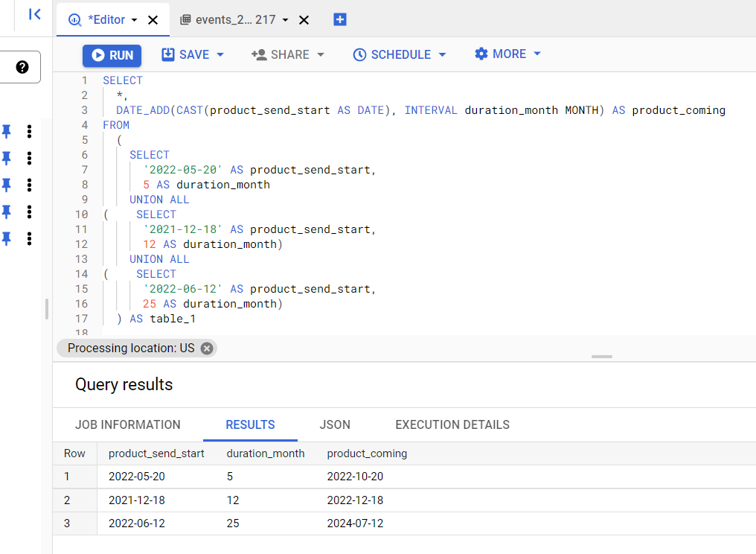Click the SCHEDULE button
The image size is (756, 554).
[392, 54]
